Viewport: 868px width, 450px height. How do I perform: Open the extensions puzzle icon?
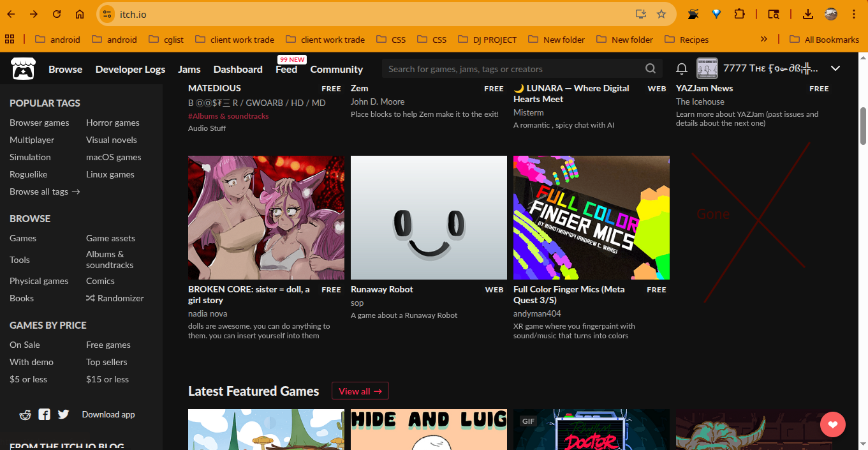739,14
